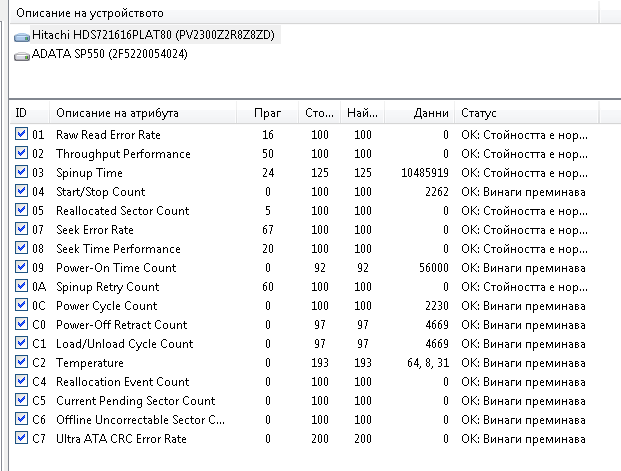Click threshold value 67 for Seek Error Rate

pos(268,230)
